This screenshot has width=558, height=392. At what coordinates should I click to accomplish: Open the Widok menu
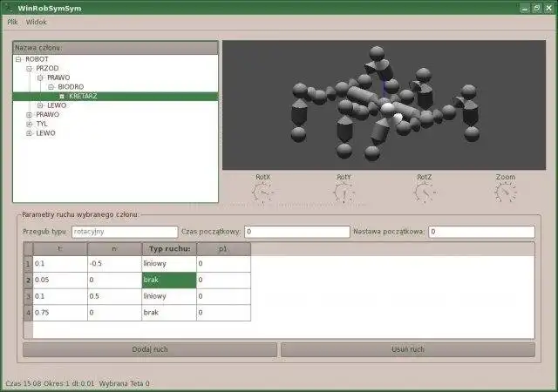pyautogui.click(x=37, y=22)
